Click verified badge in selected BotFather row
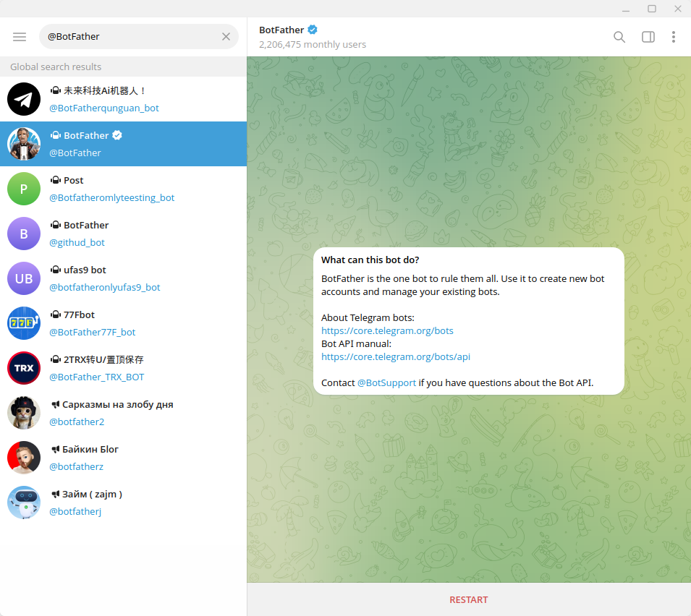This screenshot has height=616, width=691. click(116, 135)
